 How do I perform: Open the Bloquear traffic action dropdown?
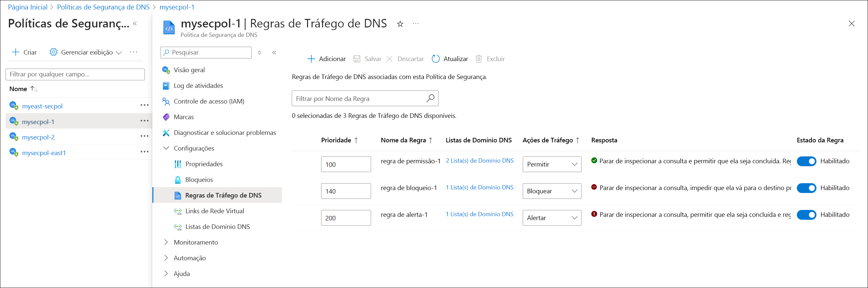point(552,191)
